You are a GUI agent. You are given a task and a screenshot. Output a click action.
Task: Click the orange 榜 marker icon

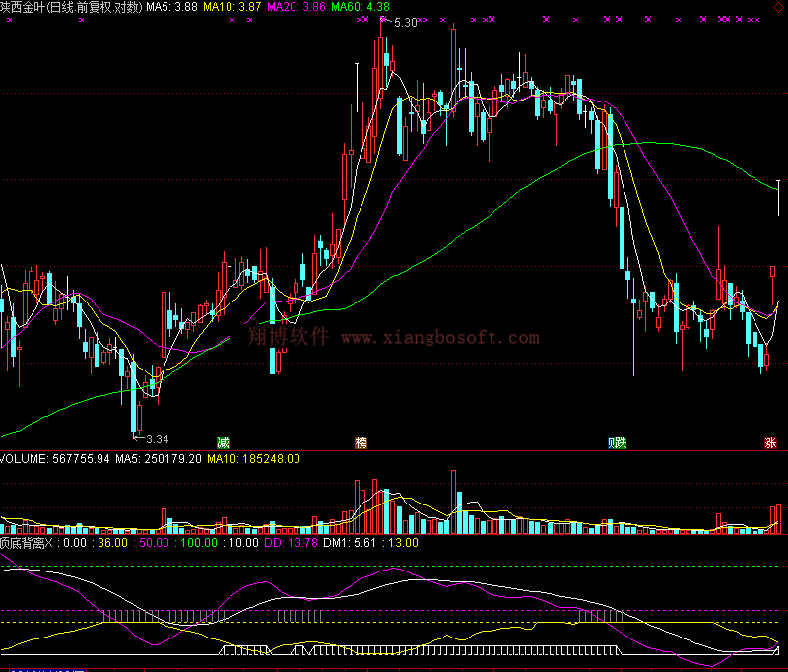(x=361, y=442)
